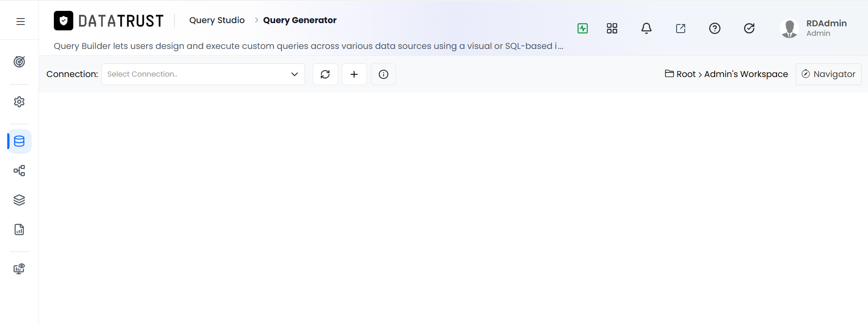
Task: Open the apps grid icon
Action: [612, 28]
